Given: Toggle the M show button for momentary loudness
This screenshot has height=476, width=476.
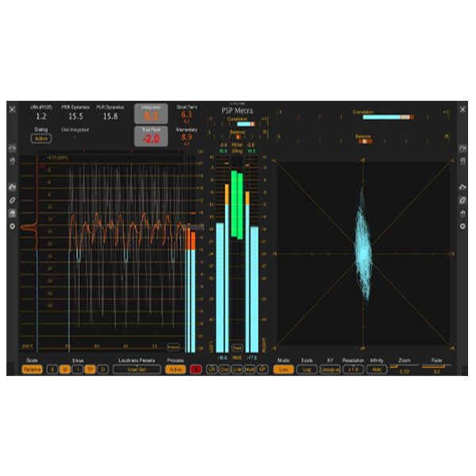Looking at the screenshot, I should pyautogui.click(x=64, y=369).
